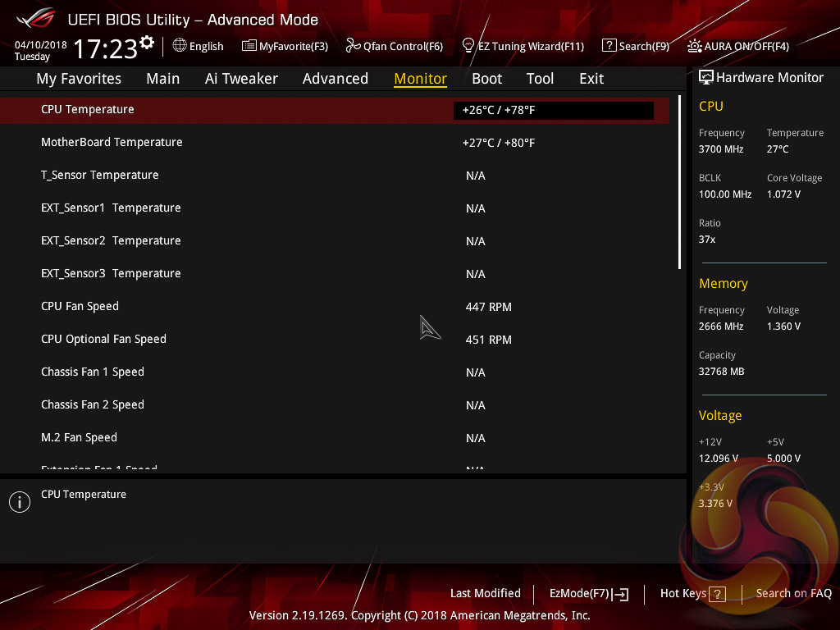
Task: Click the 451 RPM value
Action: pyautogui.click(x=489, y=340)
